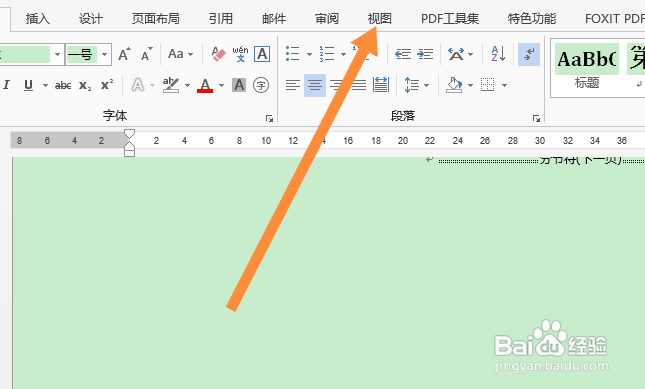Toggle superscript formatting
645x389 pixels.
tap(107, 85)
